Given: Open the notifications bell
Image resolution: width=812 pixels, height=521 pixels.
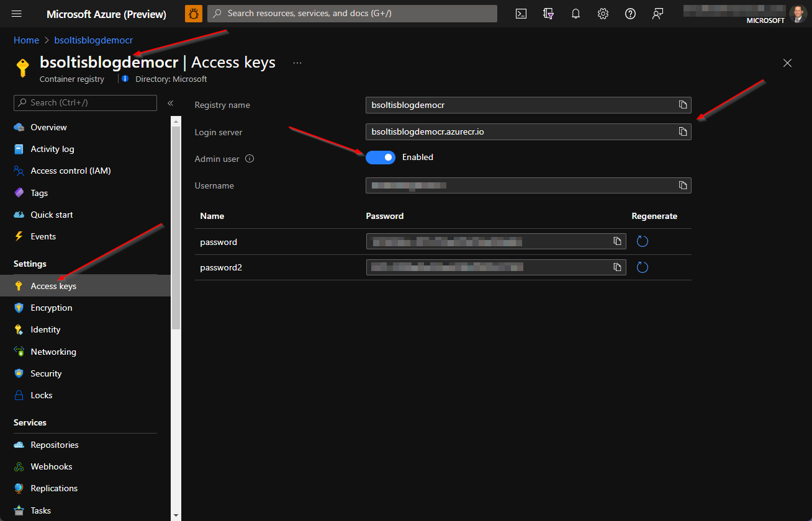Looking at the screenshot, I should (575, 13).
